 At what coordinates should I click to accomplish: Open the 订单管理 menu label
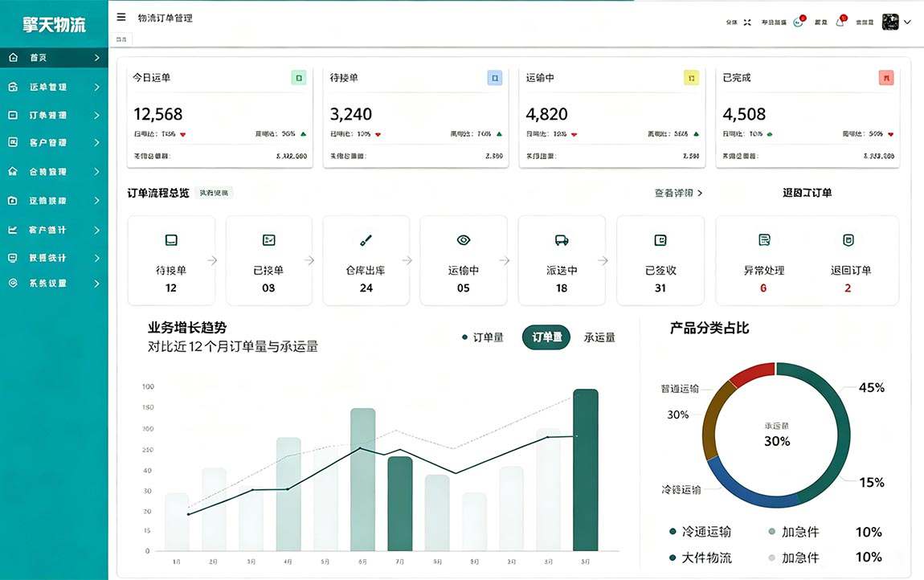click(48, 115)
